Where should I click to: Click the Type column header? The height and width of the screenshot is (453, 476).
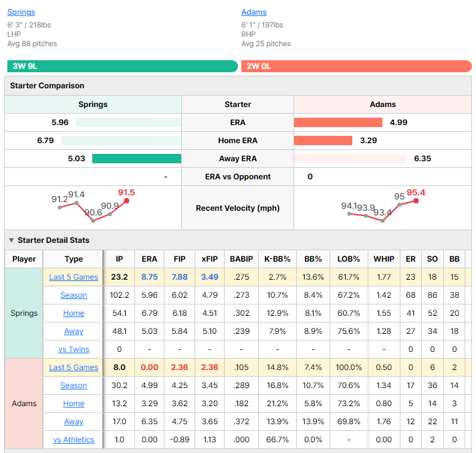click(x=74, y=259)
